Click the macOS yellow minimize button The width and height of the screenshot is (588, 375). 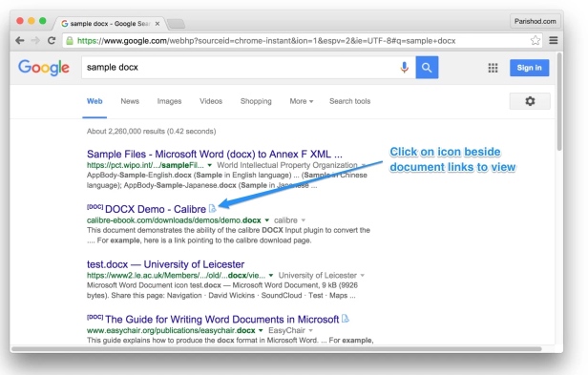click(x=31, y=21)
